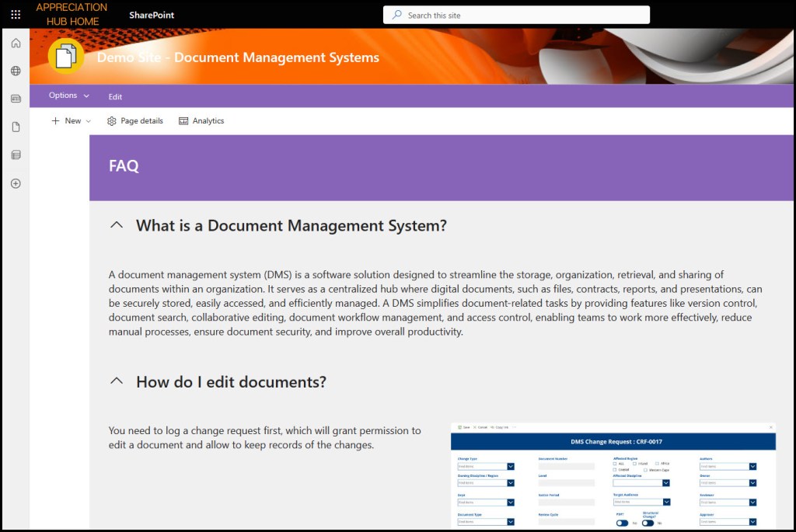The width and height of the screenshot is (796, 532).
Task: Go to Appreciation Hub Home
Action: coord(72,15)
